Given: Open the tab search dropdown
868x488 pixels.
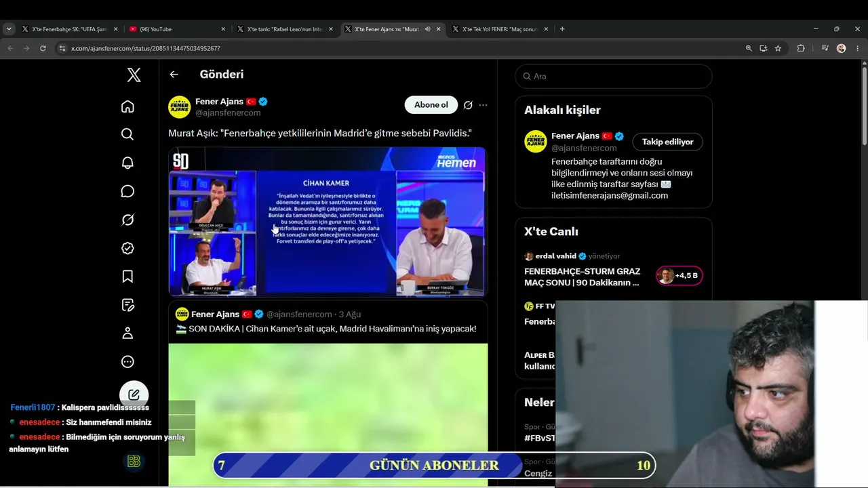Looking at the screenshot, I should coord(9,29).
